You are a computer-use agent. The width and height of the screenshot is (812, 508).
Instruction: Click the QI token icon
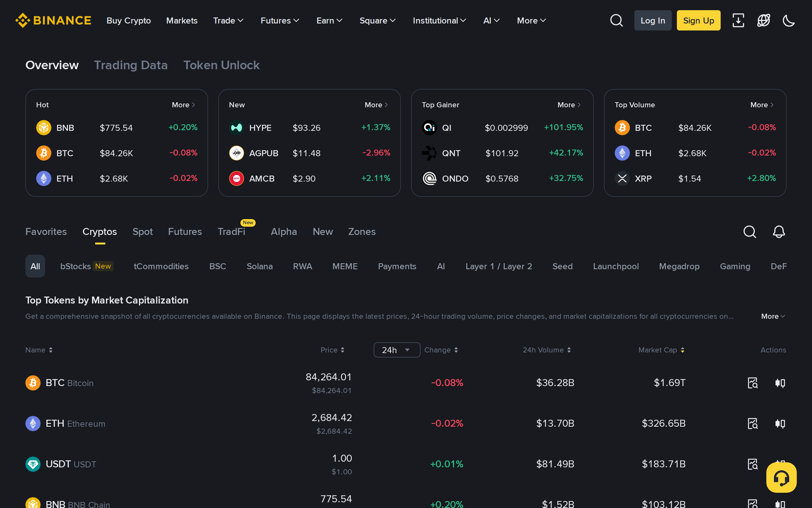click(x=429, y=128)
